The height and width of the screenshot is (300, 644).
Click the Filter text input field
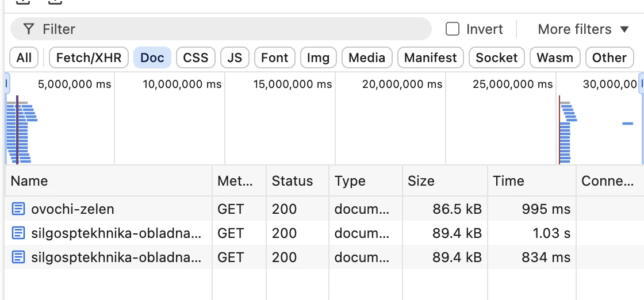[x=221, y=29]
